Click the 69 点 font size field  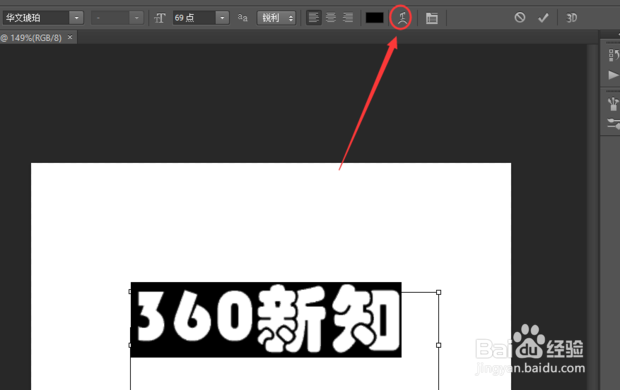click(194, 18)
